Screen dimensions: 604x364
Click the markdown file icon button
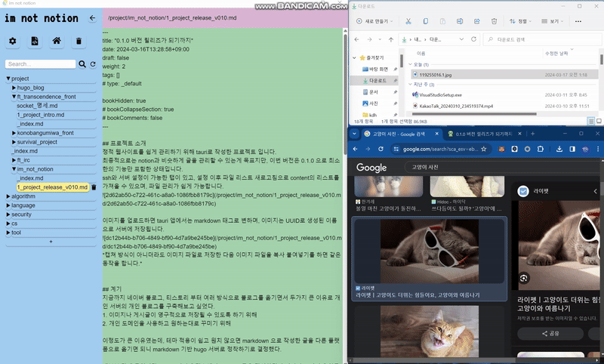coord(35,41)
